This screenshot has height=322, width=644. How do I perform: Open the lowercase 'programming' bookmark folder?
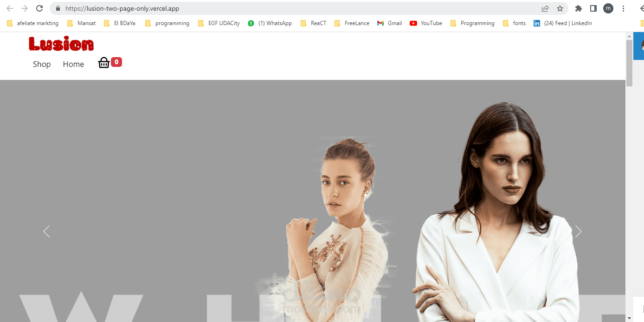pos(167,23)
